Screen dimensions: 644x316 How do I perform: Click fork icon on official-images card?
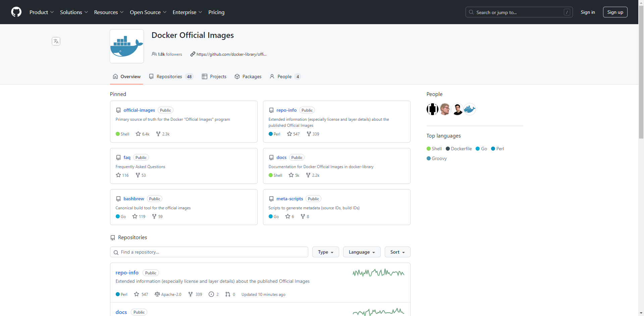click(158, 134)
